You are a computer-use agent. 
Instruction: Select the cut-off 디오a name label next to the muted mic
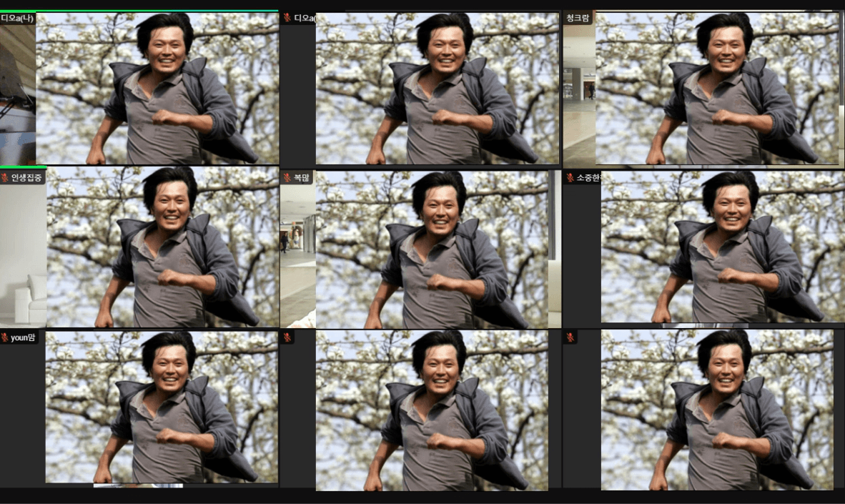click(x=305, y=18)
